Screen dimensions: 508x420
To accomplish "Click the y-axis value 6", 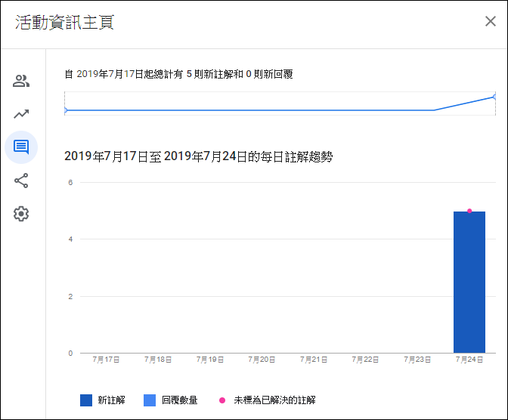I will pos(70,183).
